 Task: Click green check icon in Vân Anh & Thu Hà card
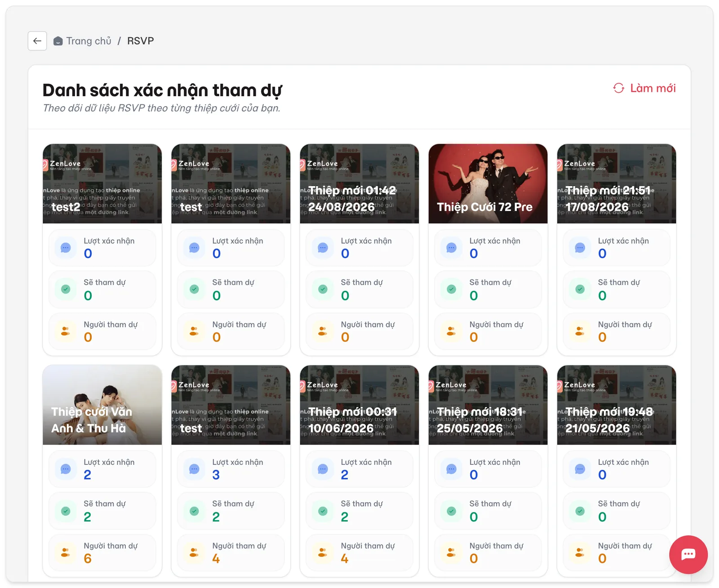click(x=66, y=511)
